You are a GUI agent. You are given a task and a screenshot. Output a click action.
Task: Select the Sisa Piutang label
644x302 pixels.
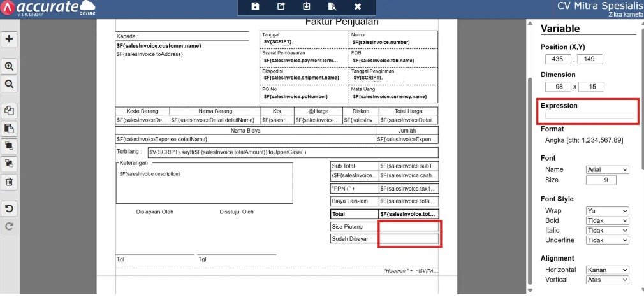[x=355, y=227]
